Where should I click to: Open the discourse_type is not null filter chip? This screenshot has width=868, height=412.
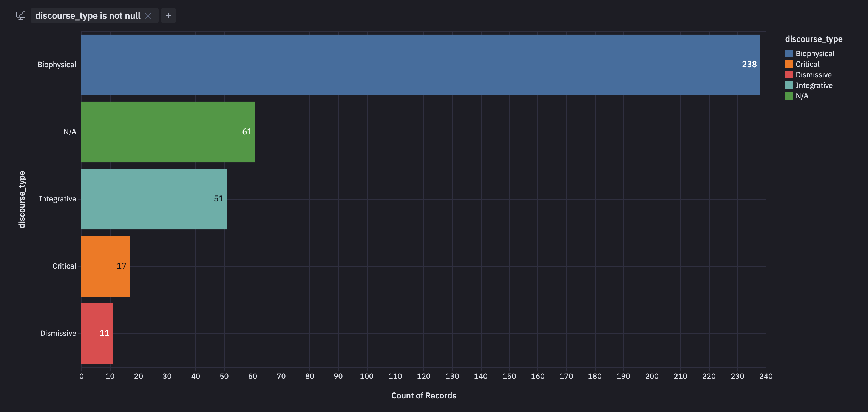88,16
